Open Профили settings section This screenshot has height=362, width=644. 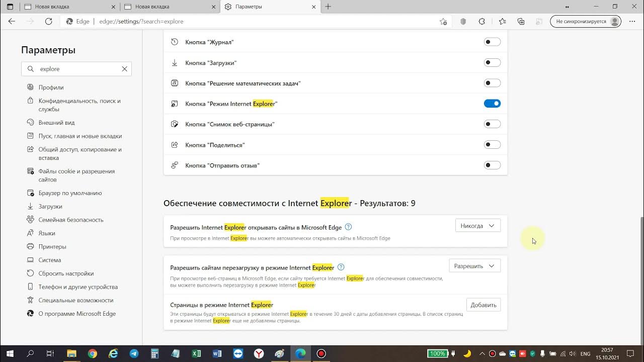coord(51,87)
